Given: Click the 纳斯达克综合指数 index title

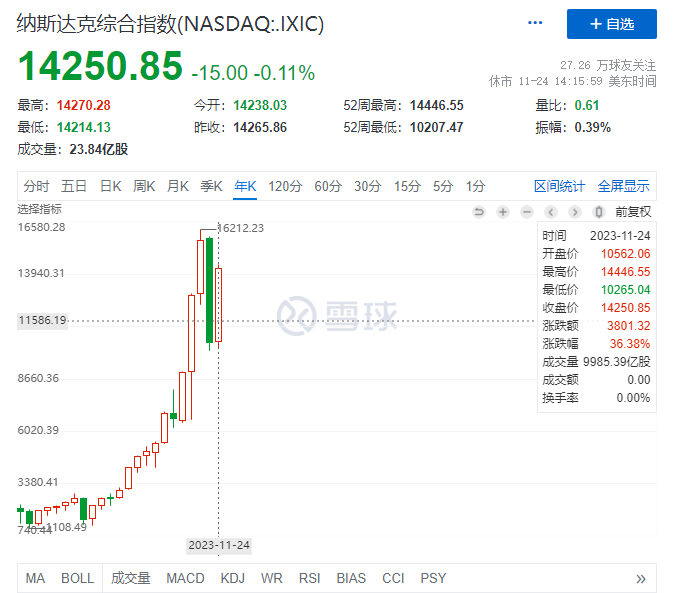Looking at the screenshot, I should (x=170, y=24).
